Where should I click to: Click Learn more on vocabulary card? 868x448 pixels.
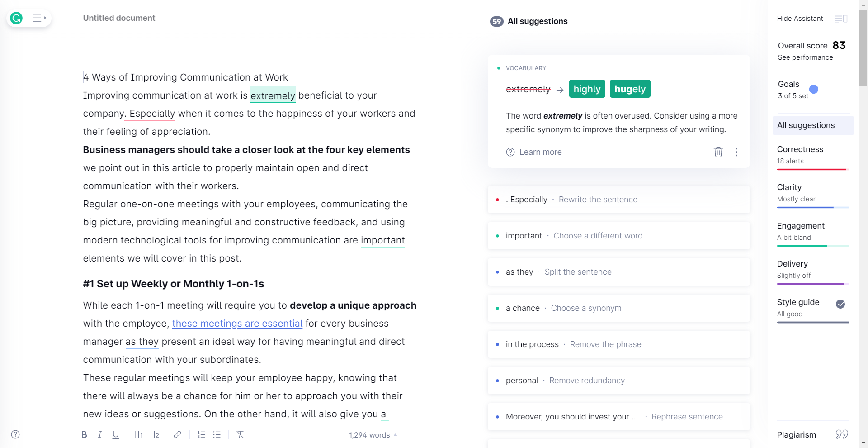click(540, 152)
